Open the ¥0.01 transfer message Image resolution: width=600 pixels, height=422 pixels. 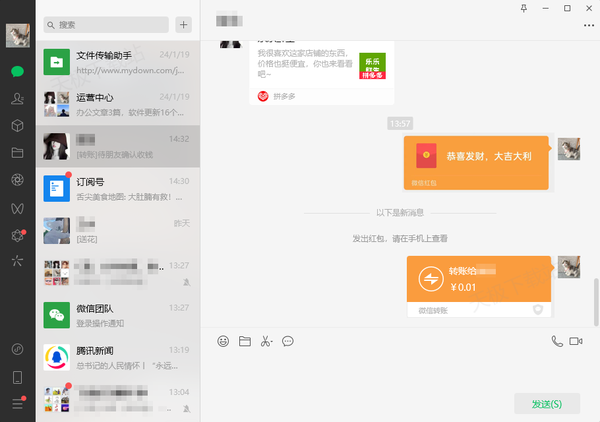point(479,287)
